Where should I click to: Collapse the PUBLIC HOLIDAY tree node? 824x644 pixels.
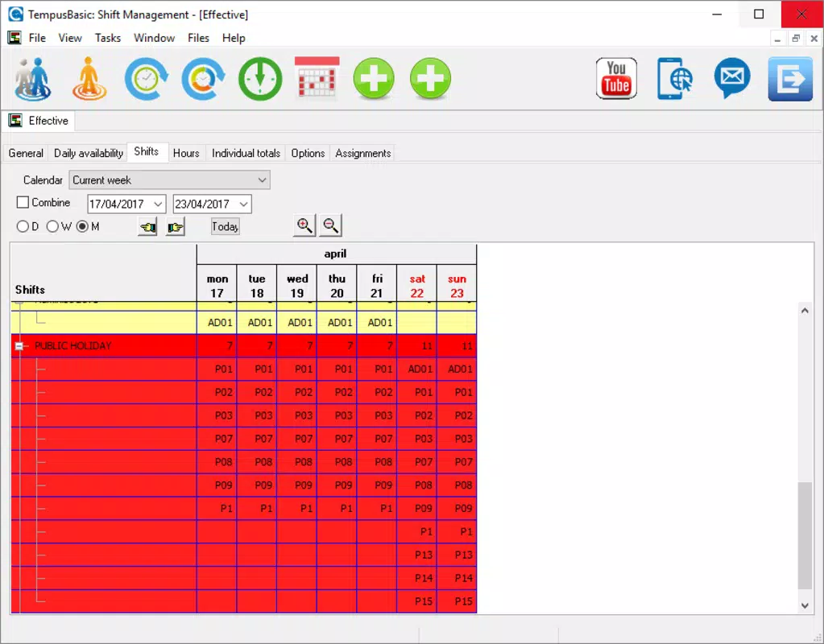pyautogui.click(x=19, y=346)
